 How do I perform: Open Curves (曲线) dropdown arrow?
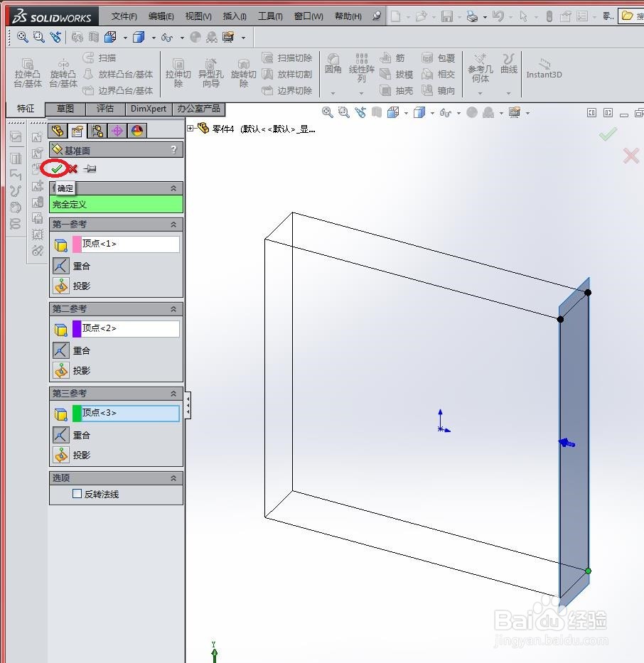[x=509, y=93]
